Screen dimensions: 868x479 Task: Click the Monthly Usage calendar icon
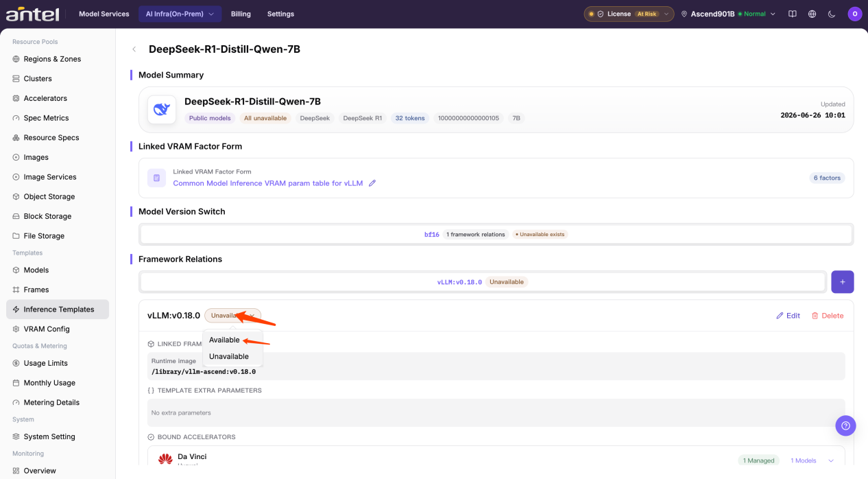click(16, 383)
